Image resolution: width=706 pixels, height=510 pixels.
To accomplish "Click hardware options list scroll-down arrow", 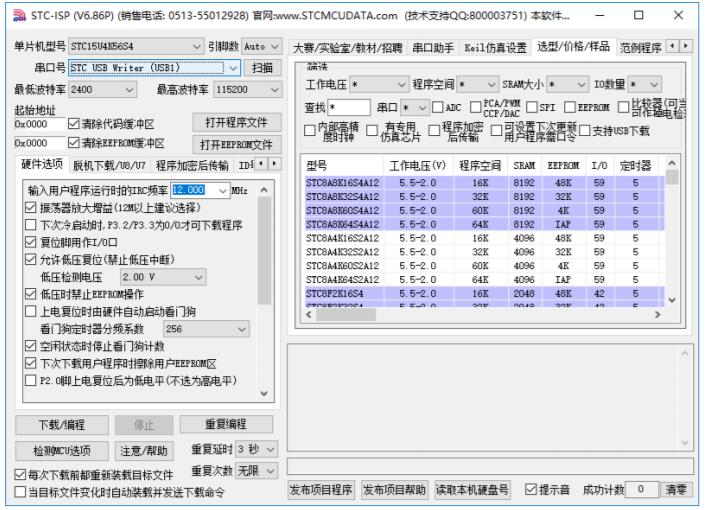I will (264, 393).
